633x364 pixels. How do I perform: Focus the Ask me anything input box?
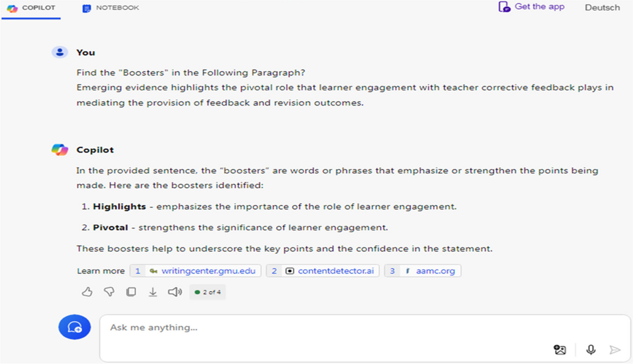pos(327,328)
